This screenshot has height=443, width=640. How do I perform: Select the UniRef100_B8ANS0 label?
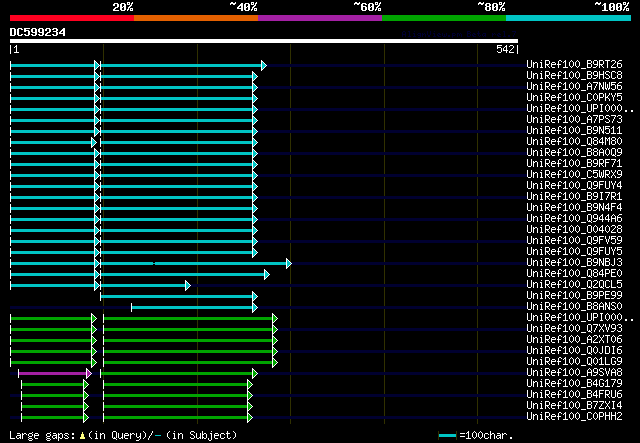pos(574,307)
